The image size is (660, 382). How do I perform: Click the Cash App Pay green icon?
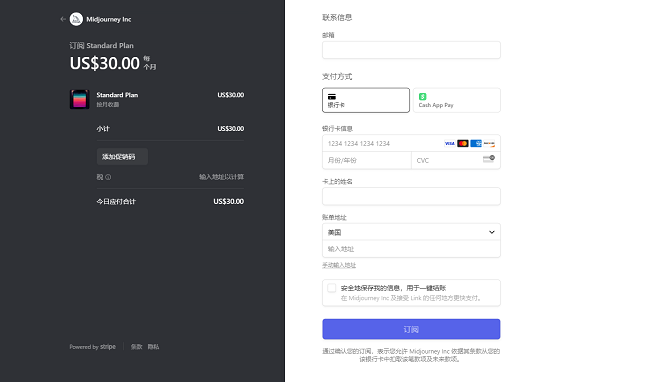[x=423, y=96]
